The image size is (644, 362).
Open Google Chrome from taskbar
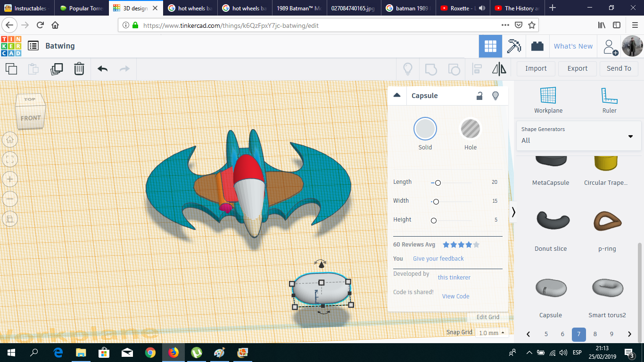(150, 352)
